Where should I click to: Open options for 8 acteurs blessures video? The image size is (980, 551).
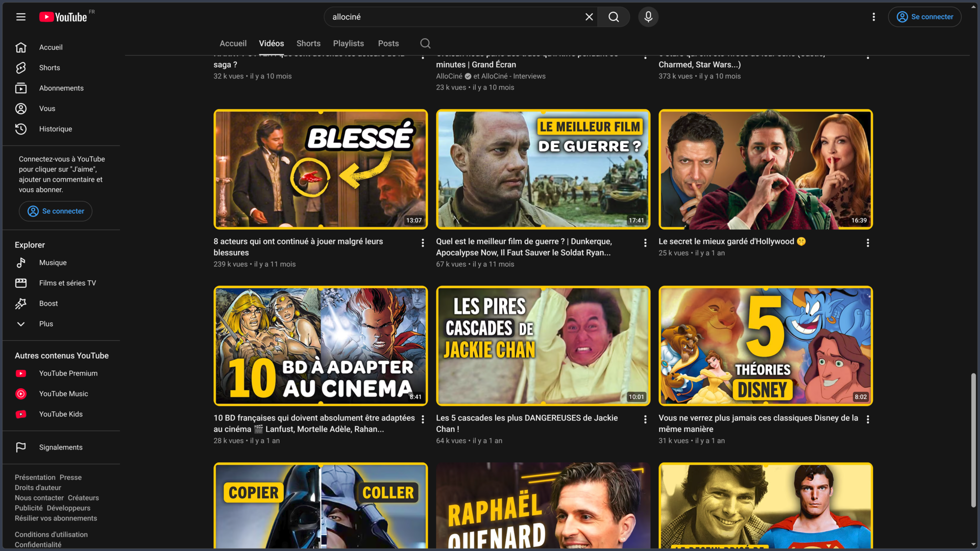coord(423,243)
